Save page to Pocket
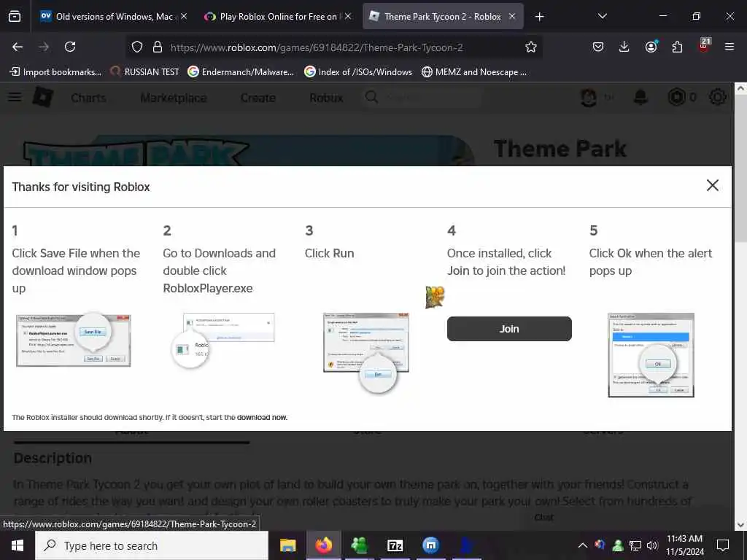The image size is (747, 560). 598,47
